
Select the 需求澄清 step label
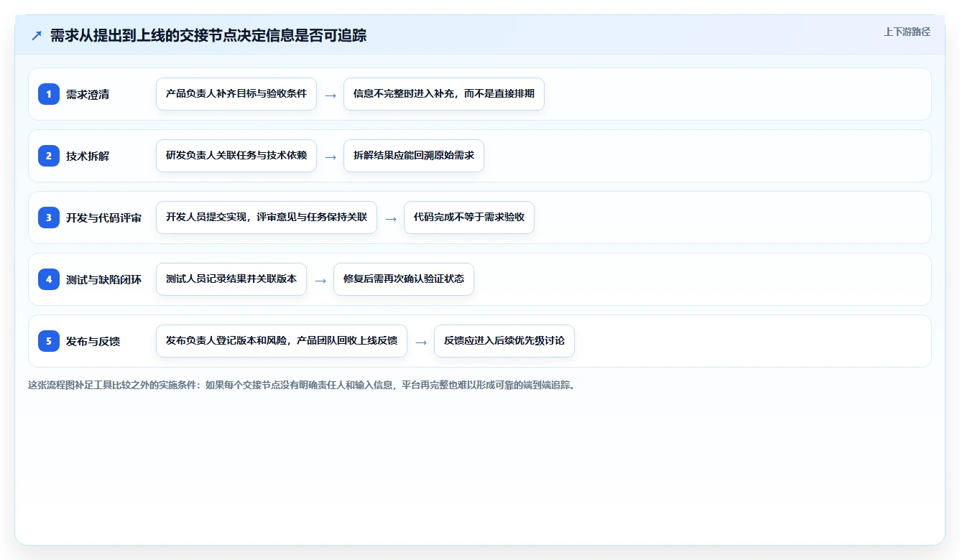coord(88,94)
